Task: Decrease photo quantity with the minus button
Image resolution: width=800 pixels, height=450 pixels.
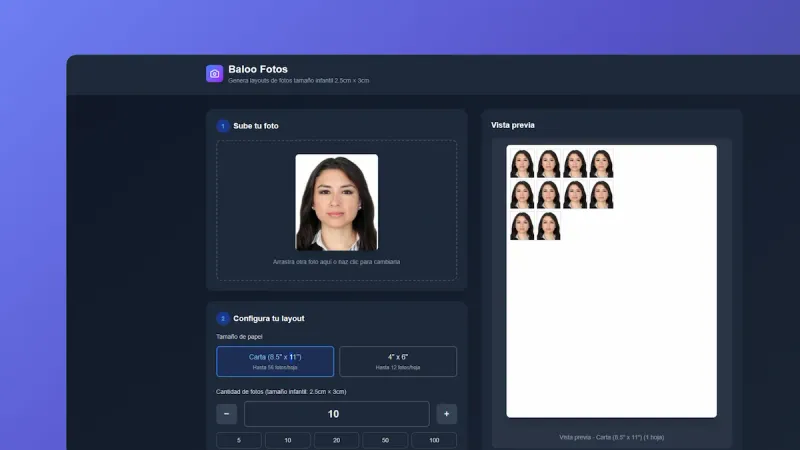Action: 226,414
